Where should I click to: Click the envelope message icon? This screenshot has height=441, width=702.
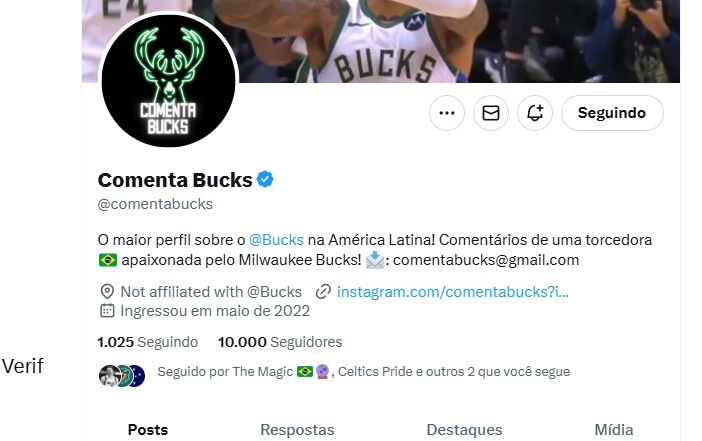click(491, 113)
